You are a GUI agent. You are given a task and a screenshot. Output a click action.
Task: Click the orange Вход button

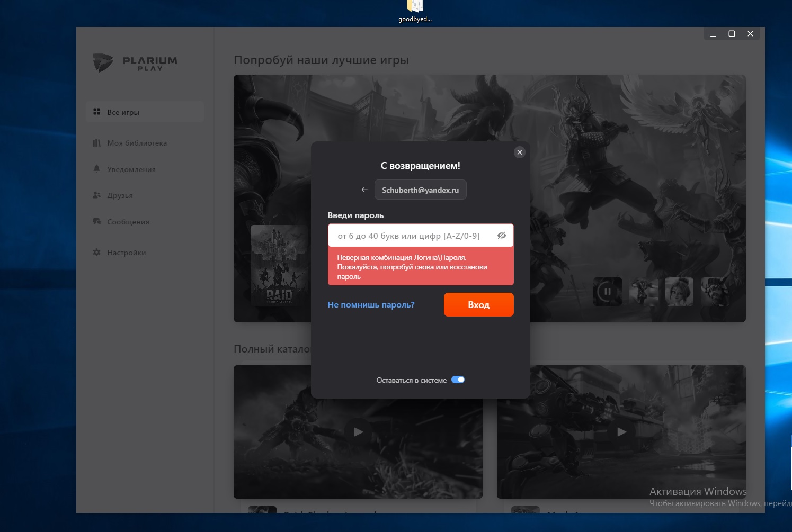click(x=479, y=305)
